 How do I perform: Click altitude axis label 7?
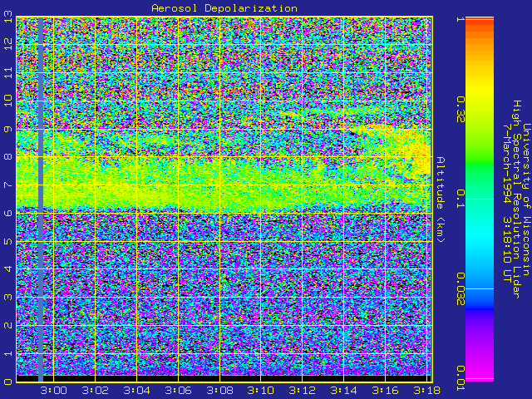8,185
